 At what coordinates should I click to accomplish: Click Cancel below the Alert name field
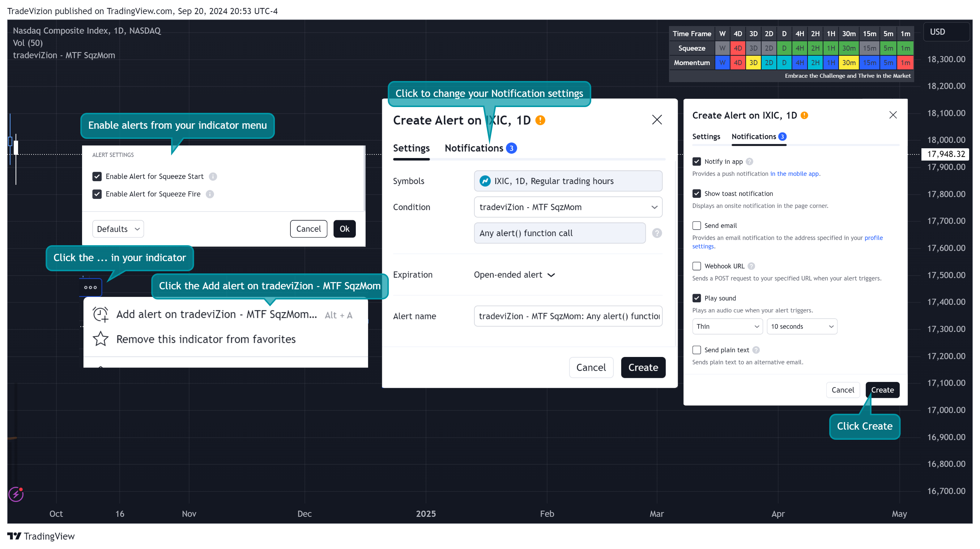[591, 367]
